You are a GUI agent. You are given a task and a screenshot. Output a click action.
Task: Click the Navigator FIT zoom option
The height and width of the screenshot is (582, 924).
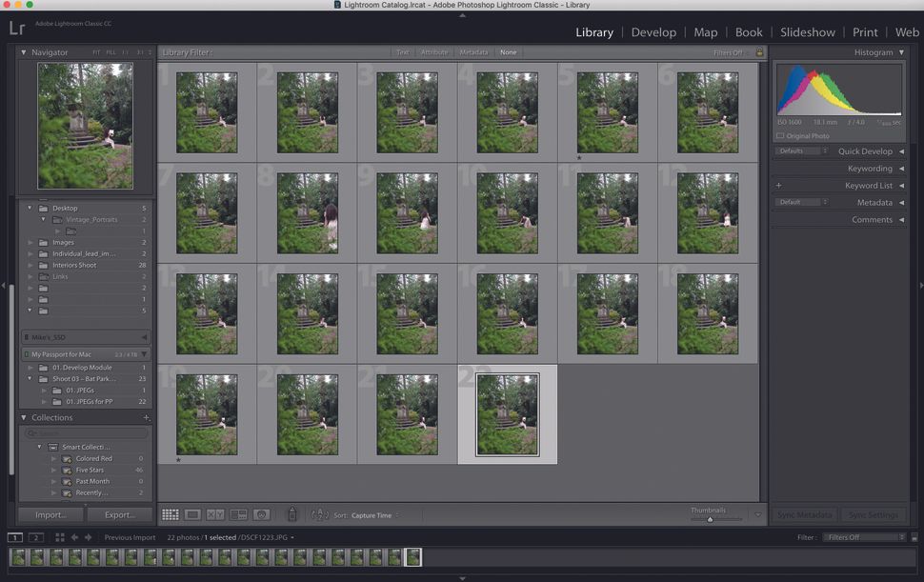94,52
